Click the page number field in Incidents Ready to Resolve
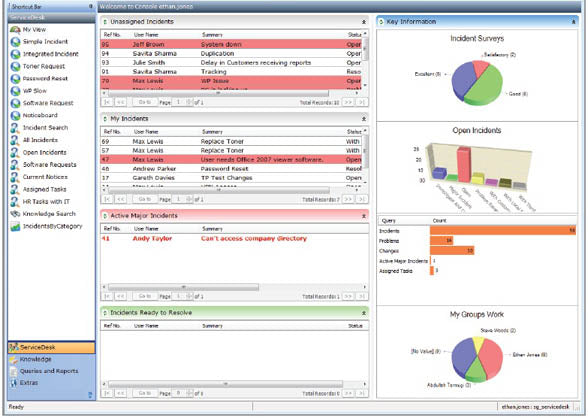Screen dimensions: 588x418 point(178,394)
